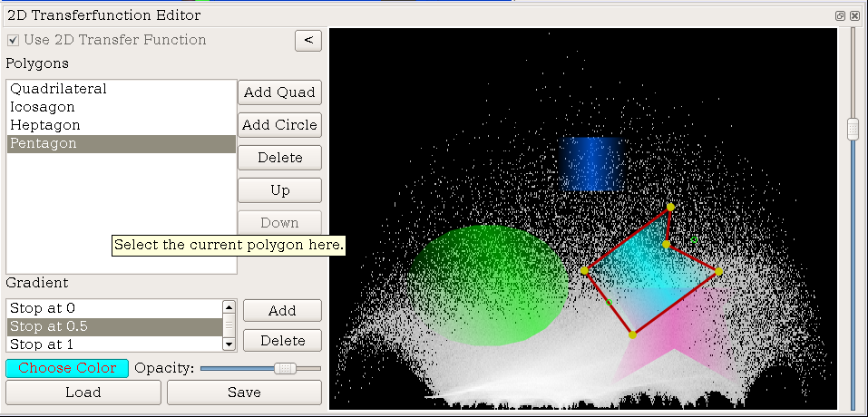Image resolution: width=868 pixels, height=417 pixels.
Task: Move the polygon Up in the list
Action: click(x=279, y=190)
